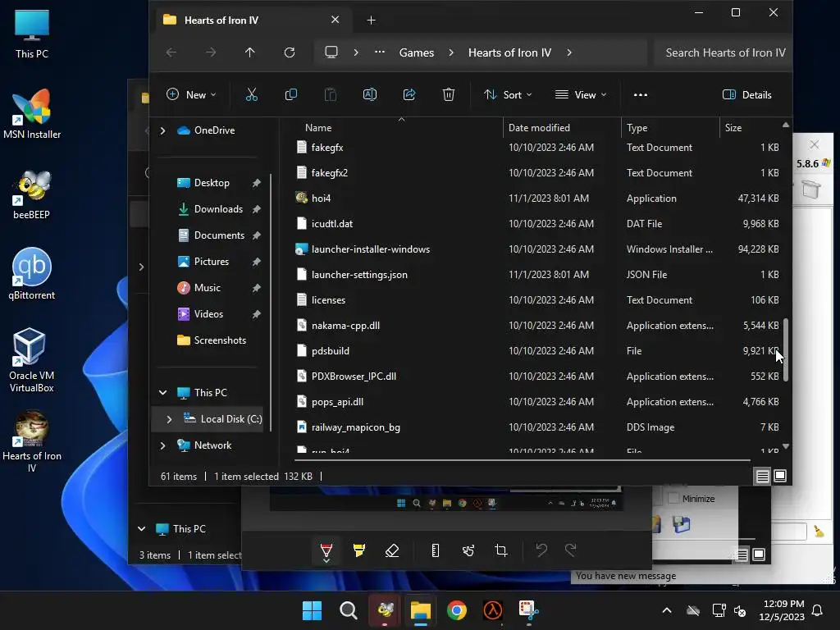
Task: Click the Rename icon in Explorer toolbar
Action: pos(370,95)
